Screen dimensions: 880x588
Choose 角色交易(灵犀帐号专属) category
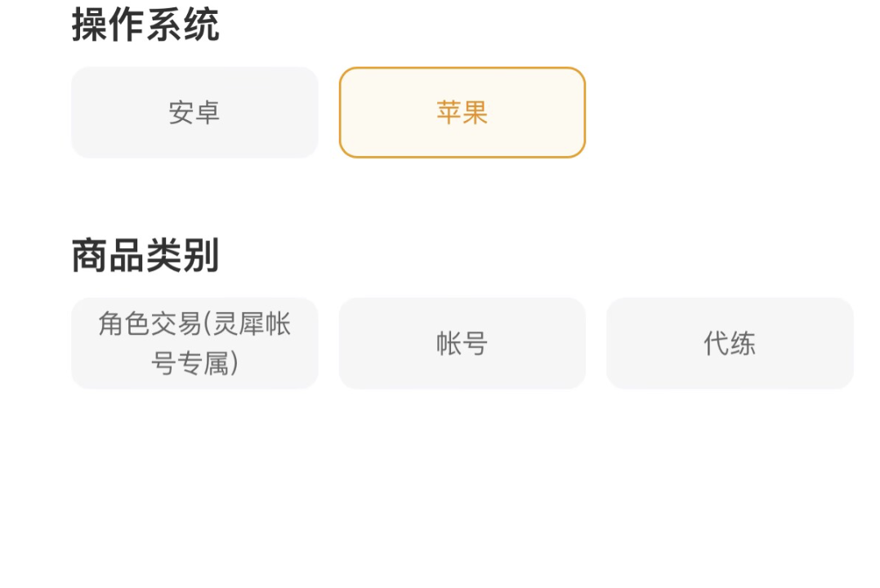(194, 343)
